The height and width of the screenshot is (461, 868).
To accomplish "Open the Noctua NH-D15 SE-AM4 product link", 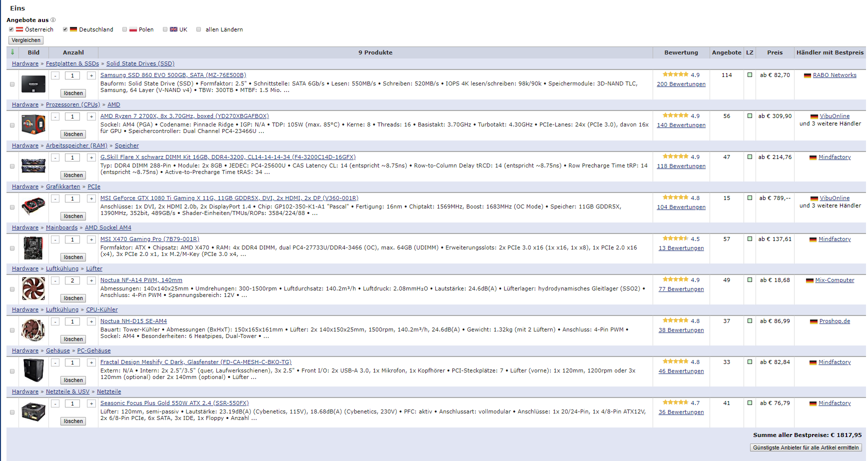I will (x=133, y=321).
